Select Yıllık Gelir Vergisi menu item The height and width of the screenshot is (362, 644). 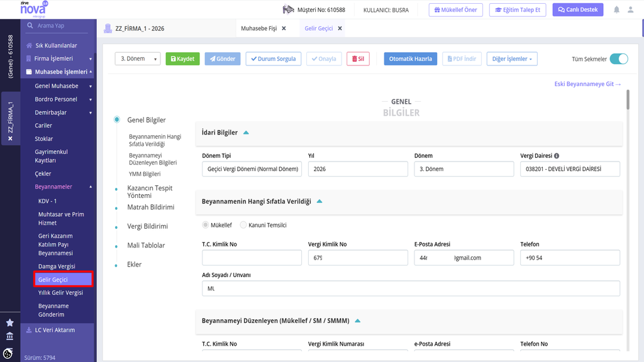click(61, 293)
